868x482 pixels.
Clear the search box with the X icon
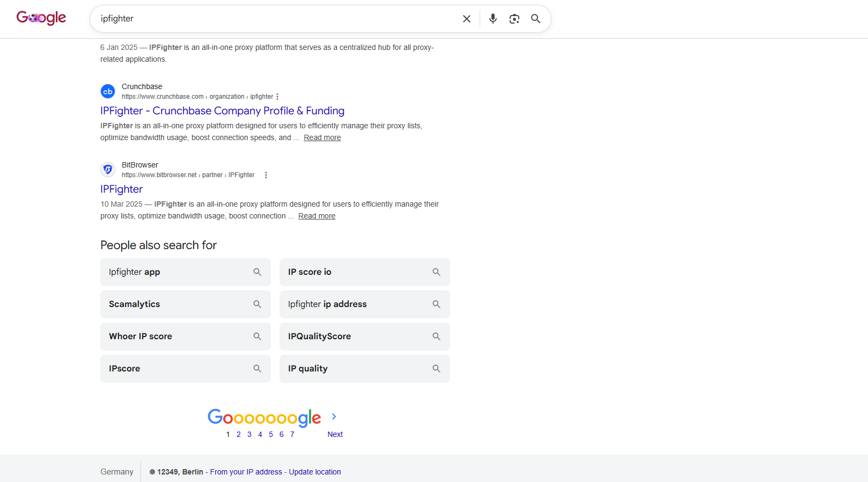click(467, 19)
